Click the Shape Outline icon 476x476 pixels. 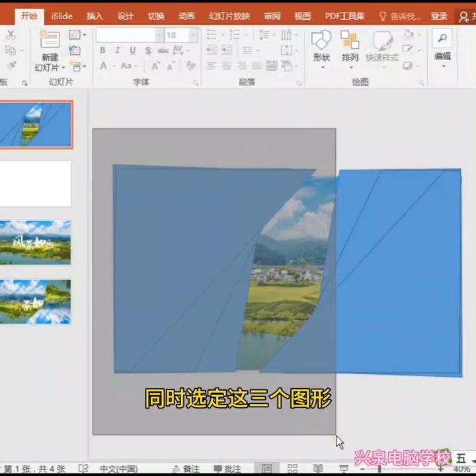407,49
